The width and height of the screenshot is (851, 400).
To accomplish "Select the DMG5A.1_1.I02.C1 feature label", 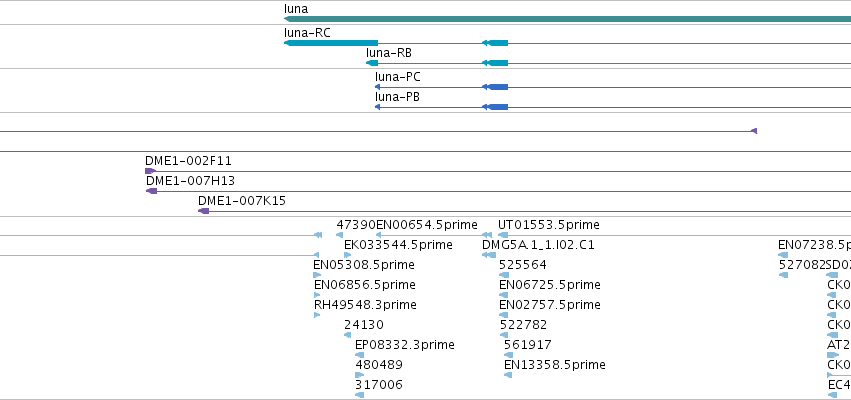I will coord(538,245).
